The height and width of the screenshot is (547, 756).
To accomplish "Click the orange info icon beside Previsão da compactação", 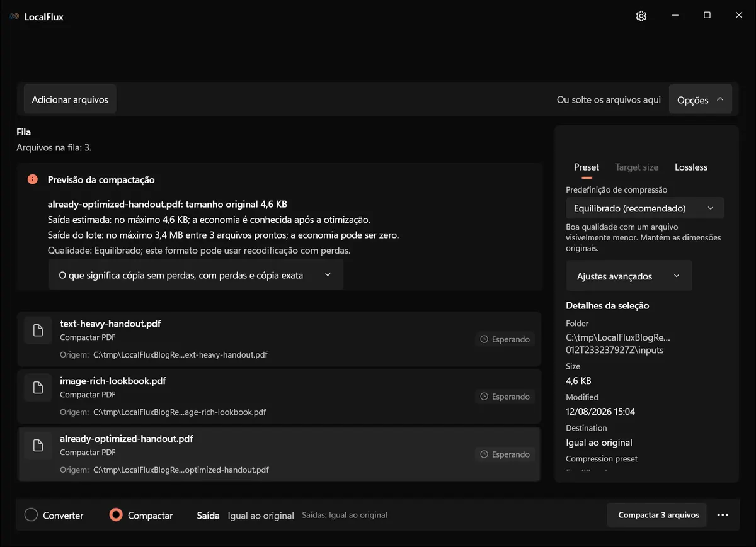I will tap(33, 179).
